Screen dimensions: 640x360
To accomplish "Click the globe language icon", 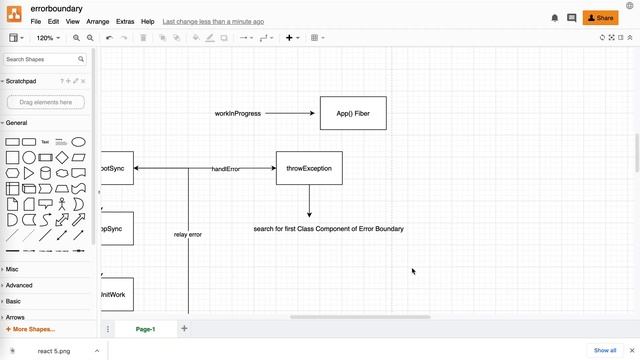I will tap(630, 6).
